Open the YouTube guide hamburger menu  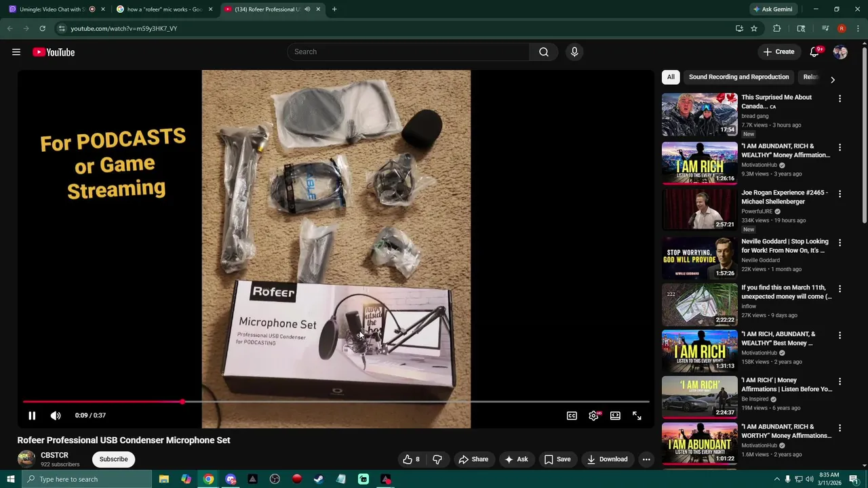[16, 52]
